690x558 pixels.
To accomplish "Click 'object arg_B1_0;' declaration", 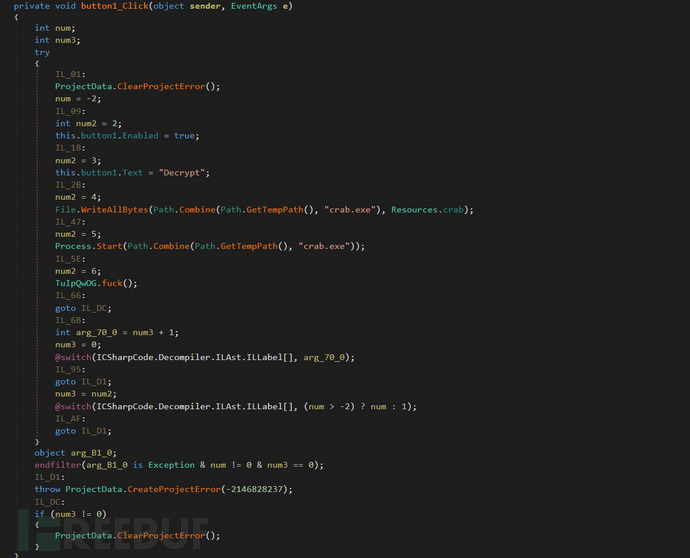I will pyautogui.click(x=76, y=453).
